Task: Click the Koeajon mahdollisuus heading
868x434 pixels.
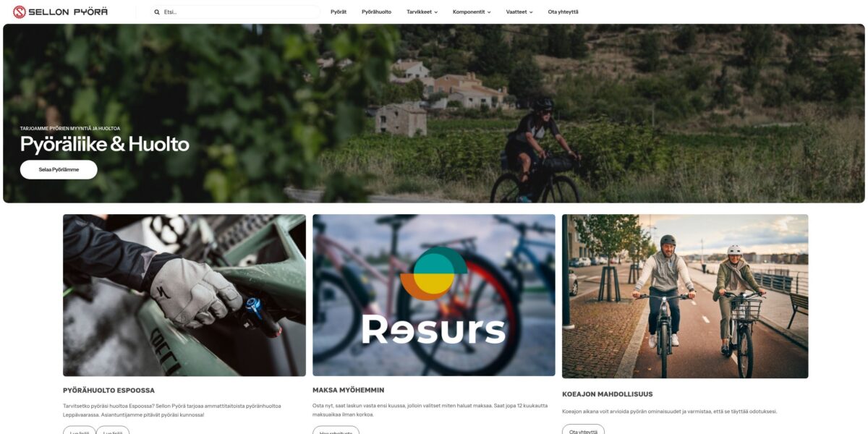Action: pos(608,394)
